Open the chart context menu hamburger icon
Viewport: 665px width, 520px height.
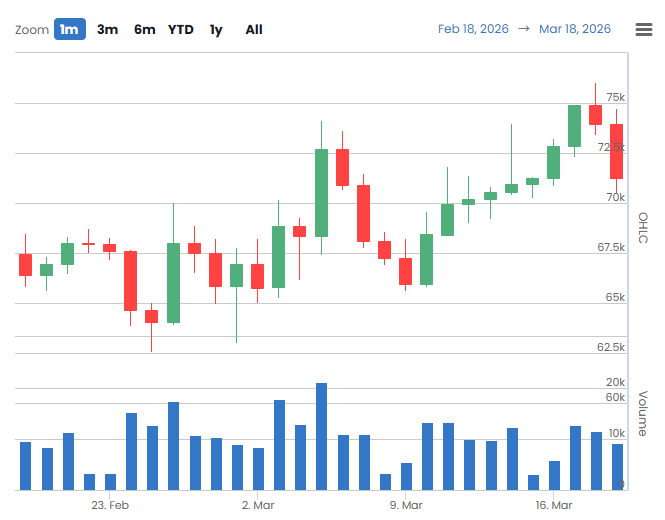tap(644, 29)
